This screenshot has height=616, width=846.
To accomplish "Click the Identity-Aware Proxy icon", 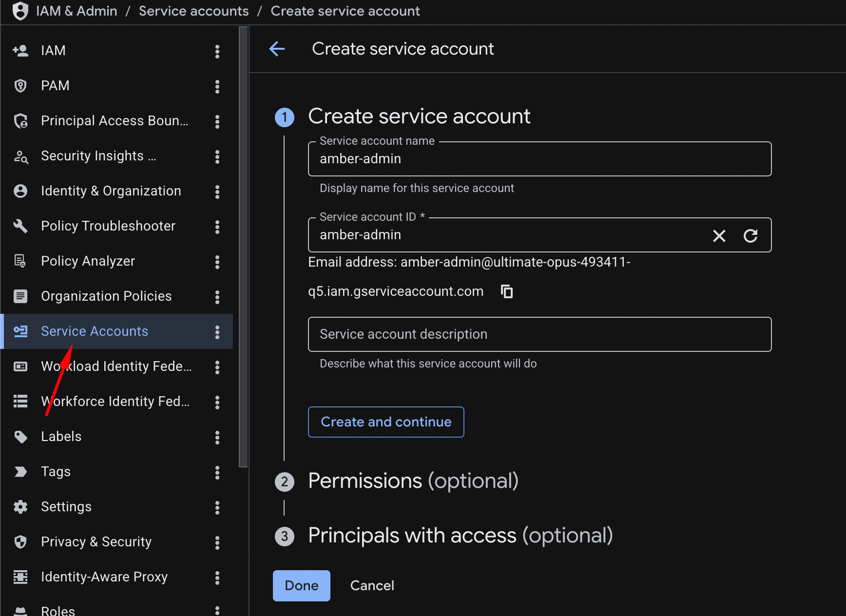I will click(20, 577).
